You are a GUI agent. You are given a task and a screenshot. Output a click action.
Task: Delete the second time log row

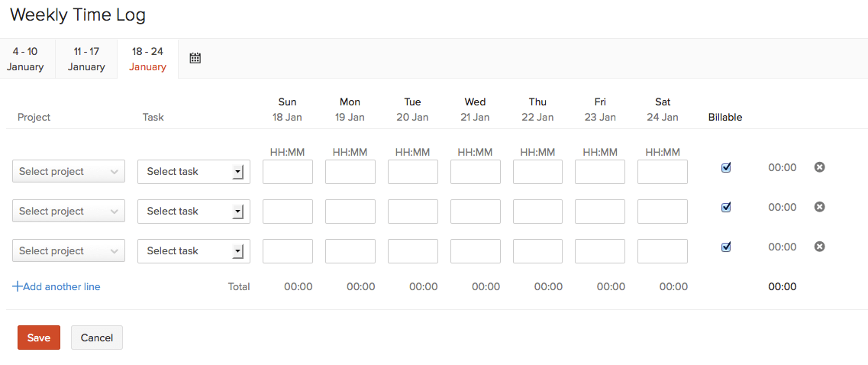819,207
